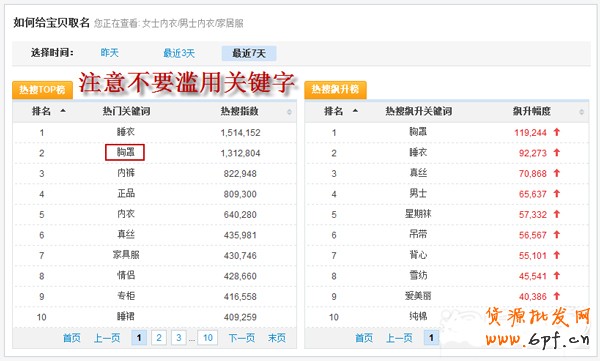Screen dimensions: 600x361
Task: Click keyword 爱美丽 in 飙升榜 table
Action: coord(418,296)
